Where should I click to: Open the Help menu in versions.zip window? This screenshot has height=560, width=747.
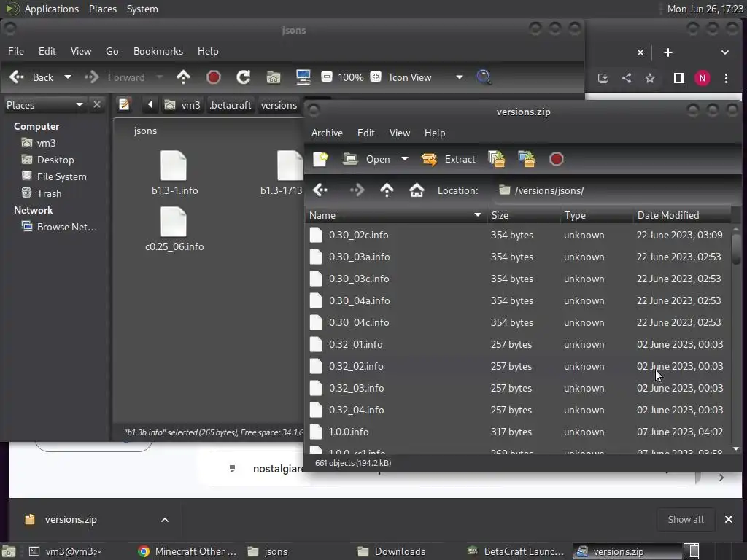click(x=435, y=133)
